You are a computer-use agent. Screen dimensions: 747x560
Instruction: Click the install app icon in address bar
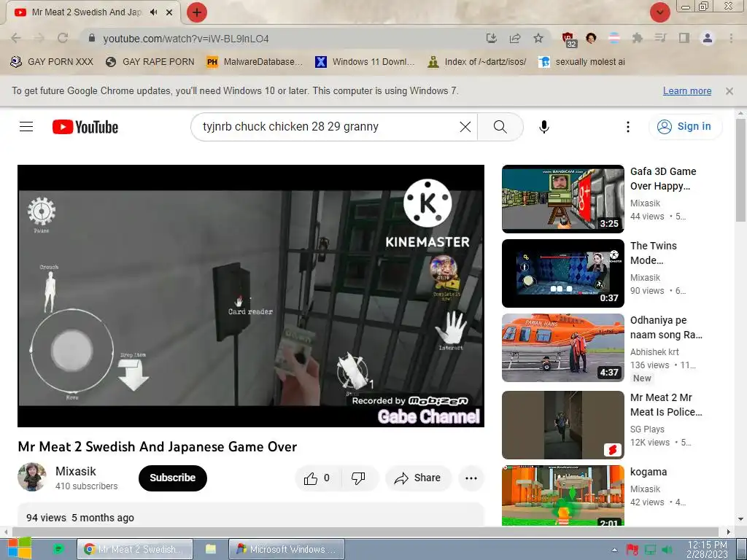coord(492,38)
